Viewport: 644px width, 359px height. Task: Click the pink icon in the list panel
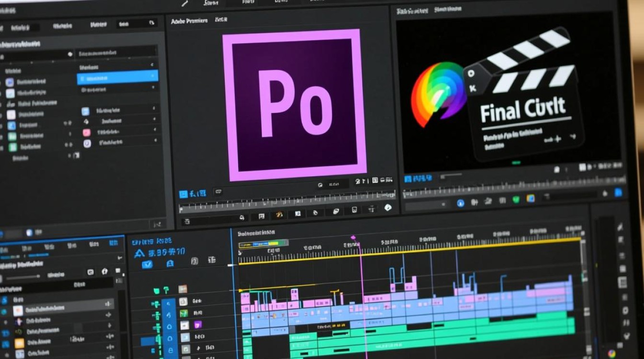86,133
